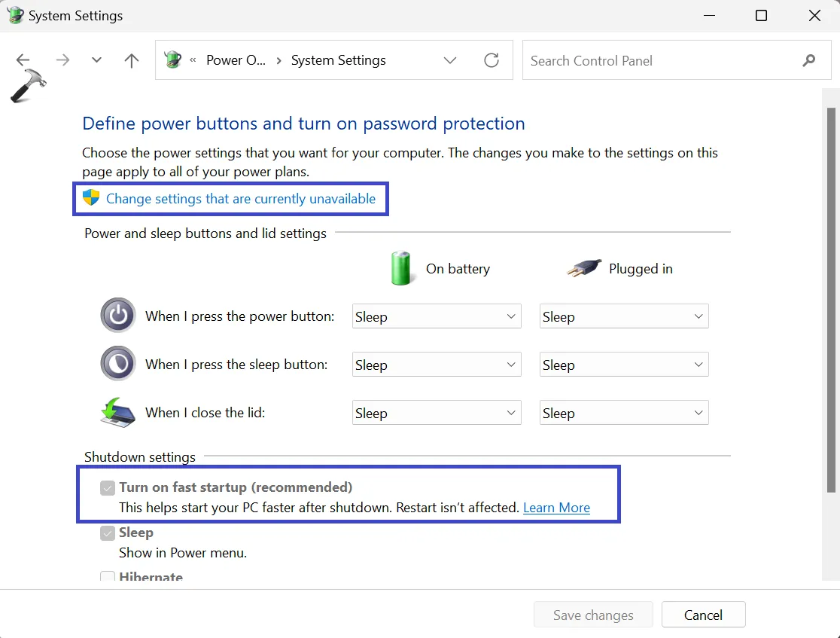
Task: Expand the address bar history chevron
Action: (x=449, y=60)
